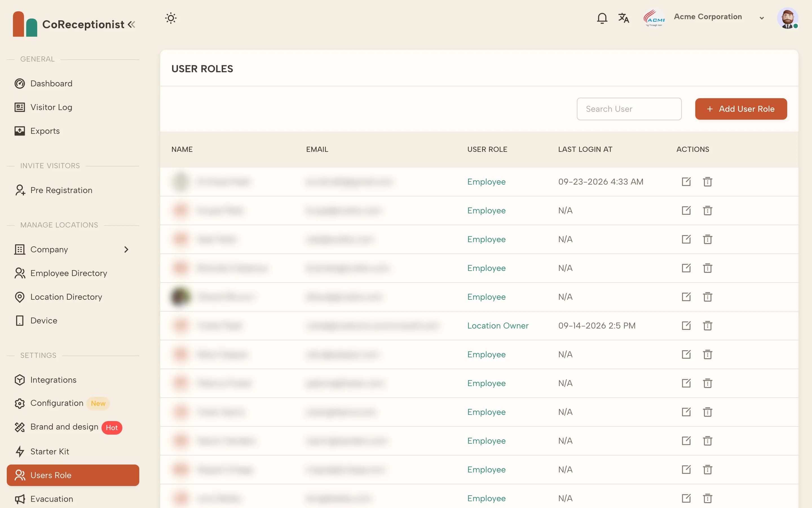The width and height of the screenshot is (812, 508).
Task: Expand the Company submenu chevron
Action: tap(126, 249)
